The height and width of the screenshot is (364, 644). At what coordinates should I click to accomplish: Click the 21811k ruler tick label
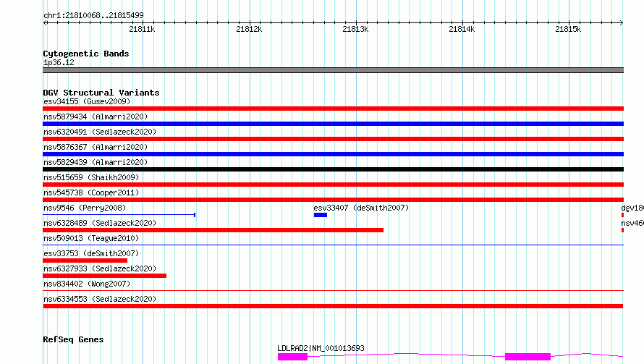(142, 29)
